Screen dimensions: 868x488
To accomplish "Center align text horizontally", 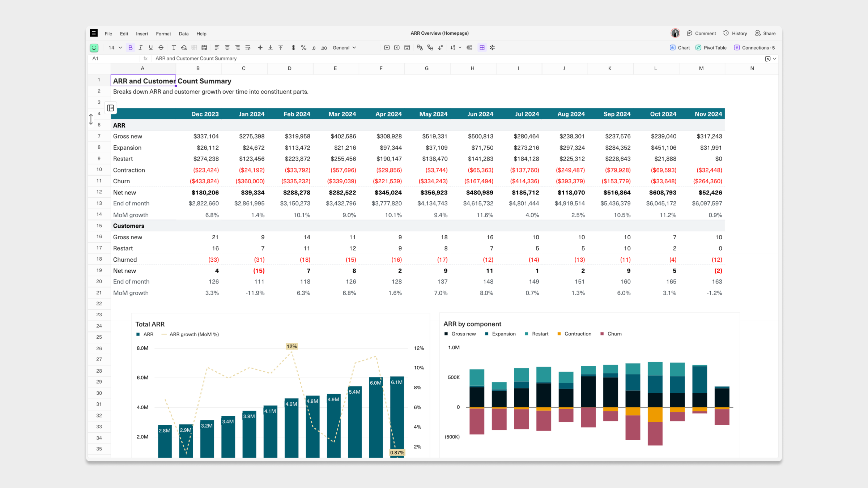I will (x=227, y=48).
